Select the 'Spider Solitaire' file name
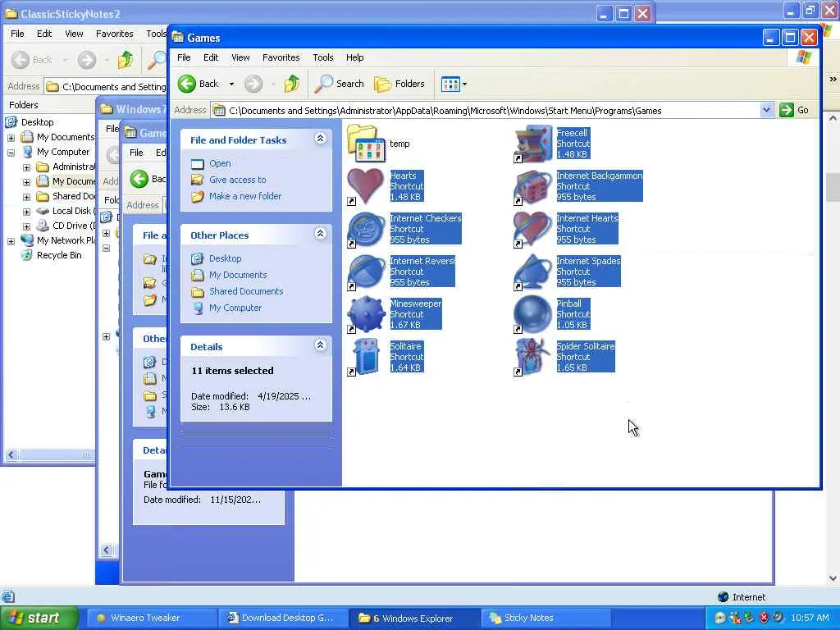 [586, 346]
